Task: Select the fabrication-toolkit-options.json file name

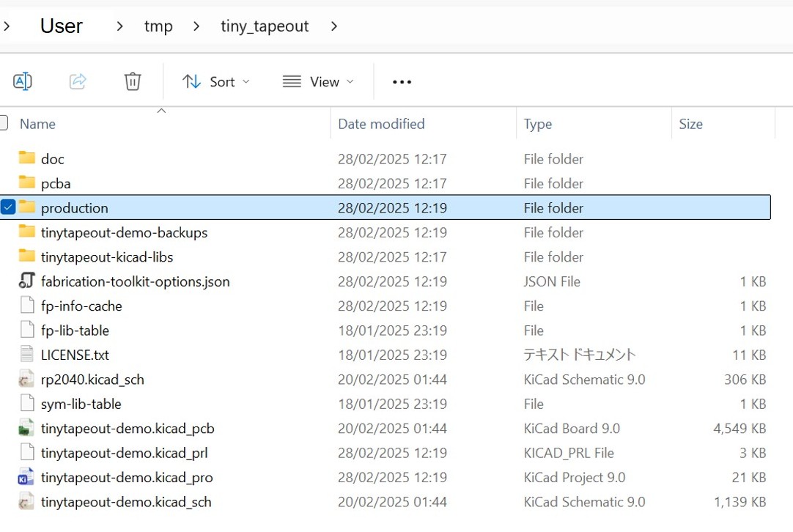Action: [x=136, y=281]
